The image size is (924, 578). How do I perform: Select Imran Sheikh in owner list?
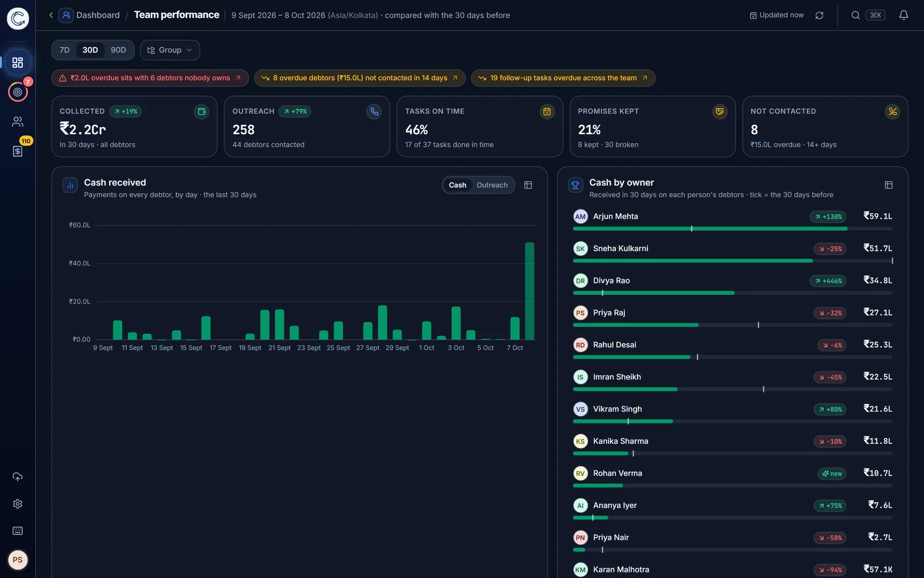tap(732, 381)
